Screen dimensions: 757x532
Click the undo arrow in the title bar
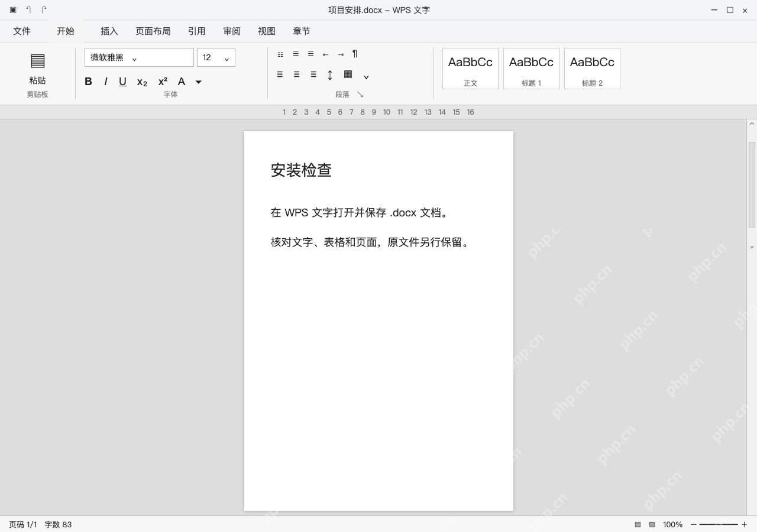28,10
